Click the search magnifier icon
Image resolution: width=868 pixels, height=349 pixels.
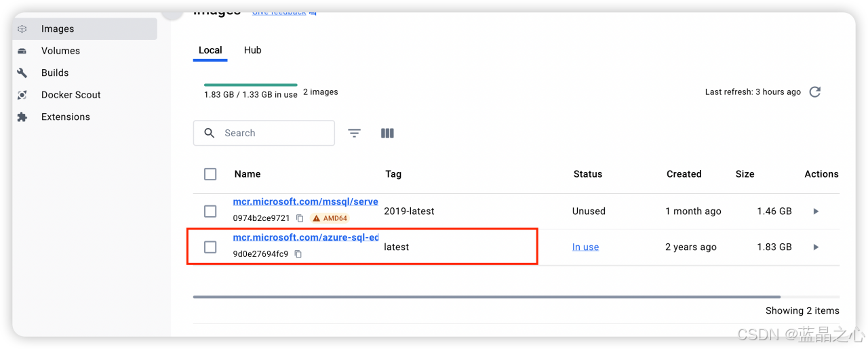coord(210,133)
